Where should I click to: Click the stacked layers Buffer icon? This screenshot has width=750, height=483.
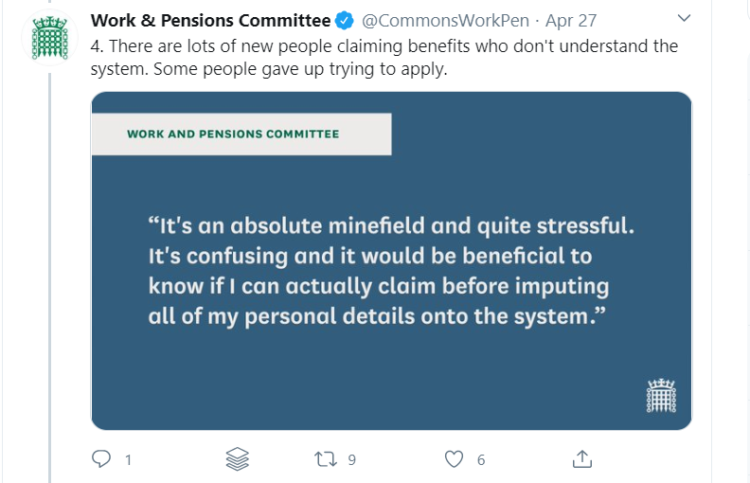coord(237,459)
